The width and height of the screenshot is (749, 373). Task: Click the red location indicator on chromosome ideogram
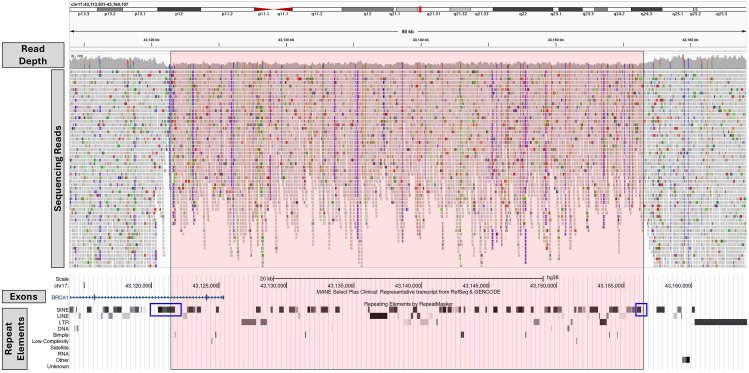tap(420, 9)
